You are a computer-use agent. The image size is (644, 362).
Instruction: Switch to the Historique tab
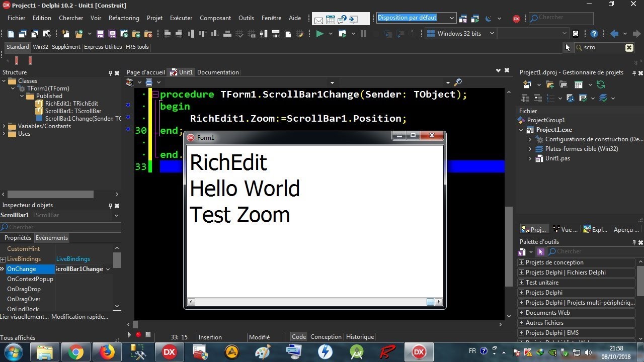[360, 337]
